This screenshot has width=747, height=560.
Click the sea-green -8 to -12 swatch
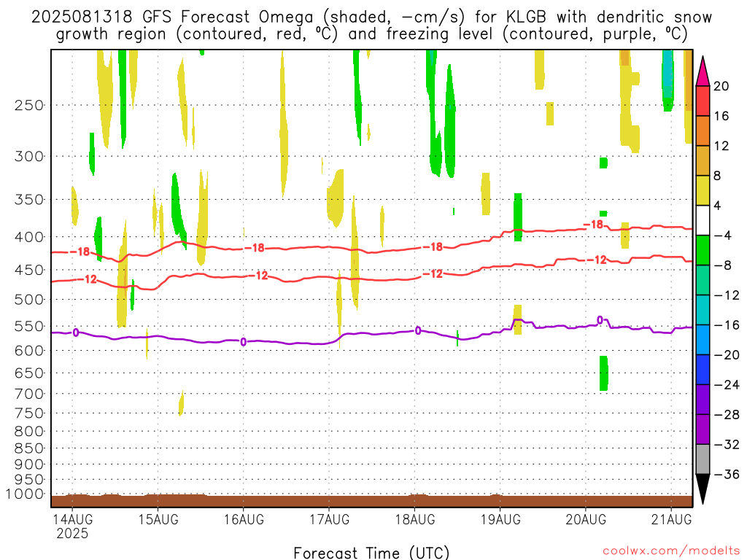(703, 280)
